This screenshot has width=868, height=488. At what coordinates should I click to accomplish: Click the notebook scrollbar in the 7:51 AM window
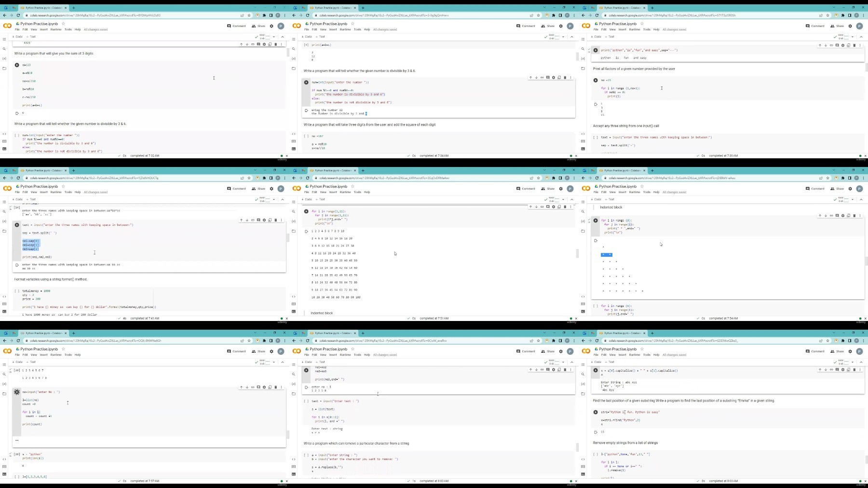577,253
